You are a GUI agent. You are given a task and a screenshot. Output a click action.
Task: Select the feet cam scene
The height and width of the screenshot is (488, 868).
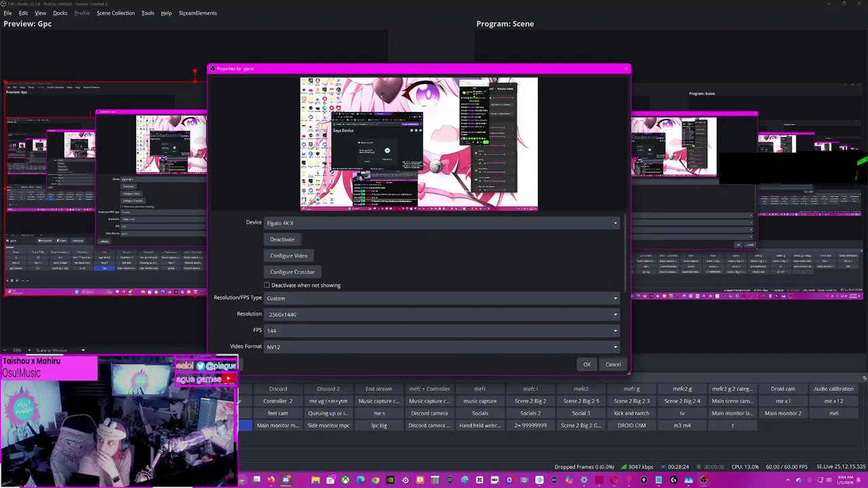[278, 413]
